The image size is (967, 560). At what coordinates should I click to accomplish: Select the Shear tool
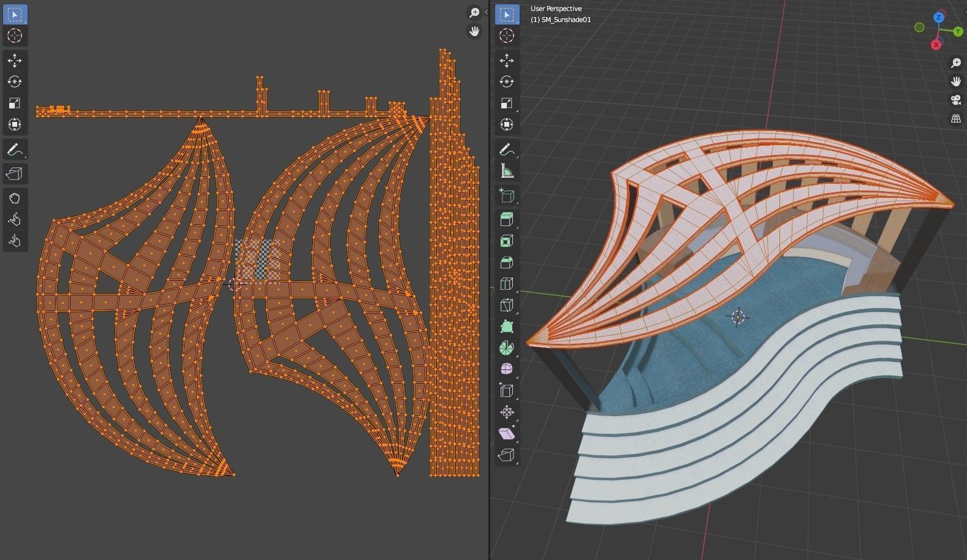pos(507,434)
